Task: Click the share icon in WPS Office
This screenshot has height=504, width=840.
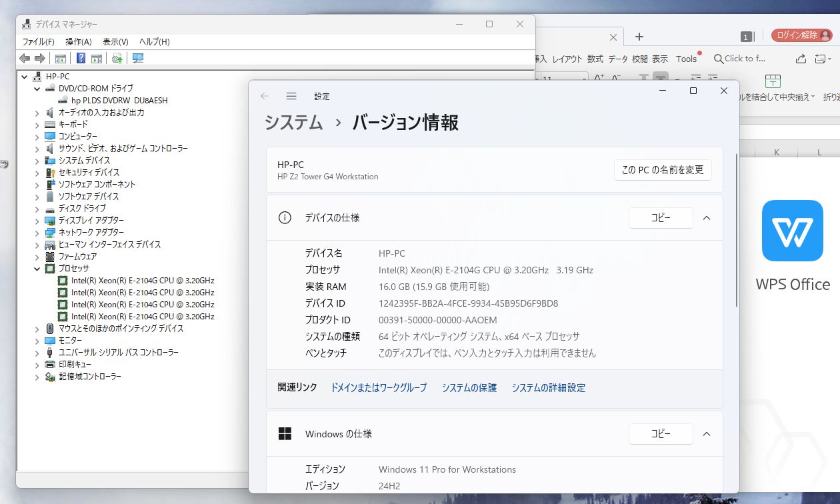Action: [x=801, y=59]
